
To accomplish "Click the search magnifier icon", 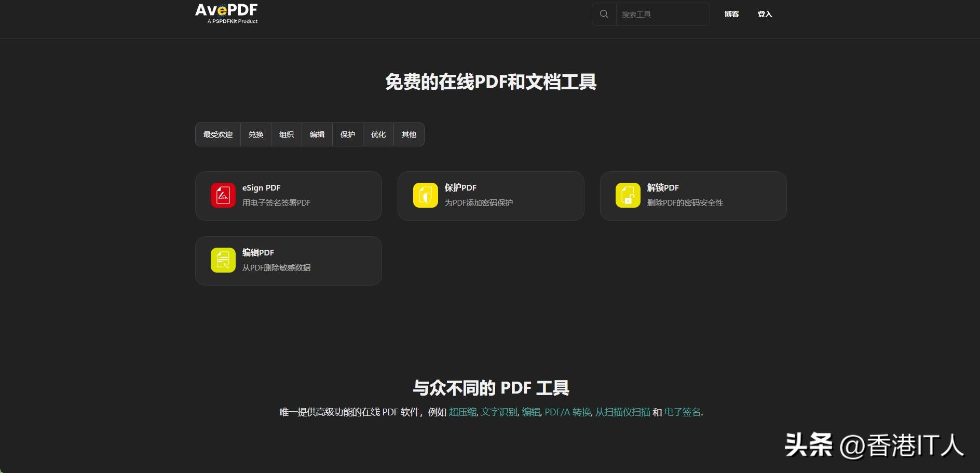I will point(604,14).
